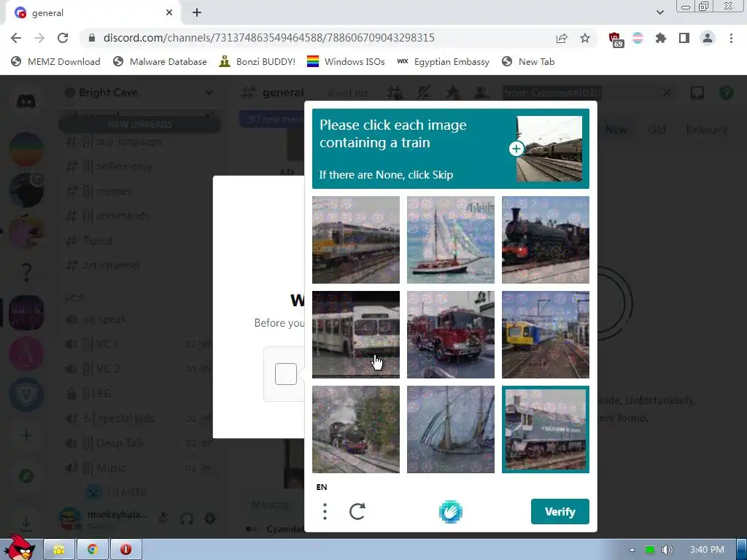Open Discord help icon
747x560 pixels.
(x=726, y=93)
